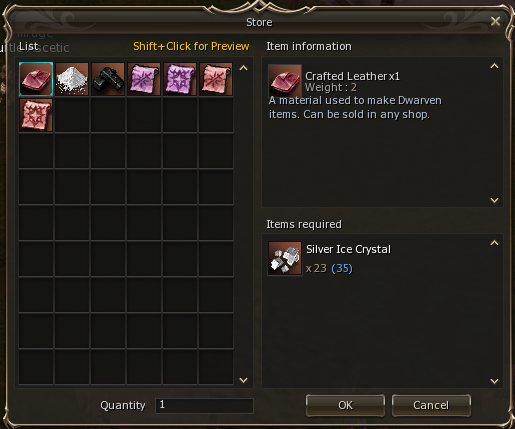Click the Crafted Leather icon in Item information
The image size is (515, 429).
tap(285, 81)
